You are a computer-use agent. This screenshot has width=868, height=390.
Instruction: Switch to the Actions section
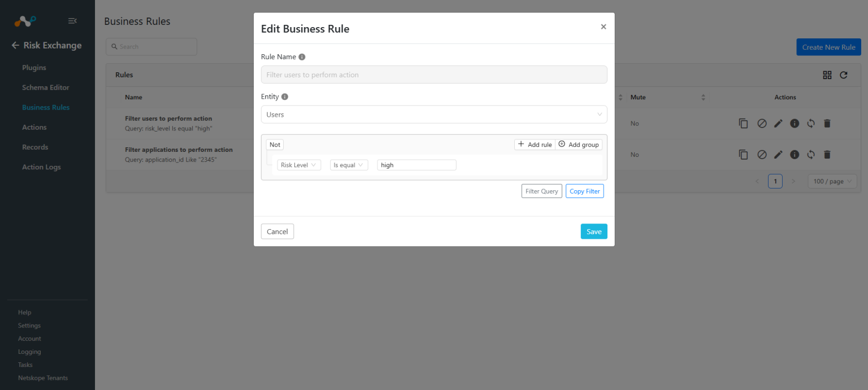34,126
